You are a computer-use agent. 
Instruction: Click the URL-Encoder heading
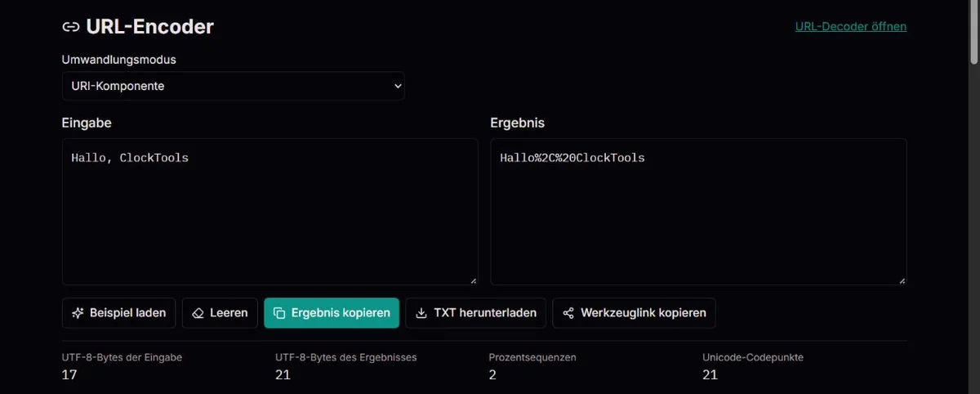click(149, 27)
